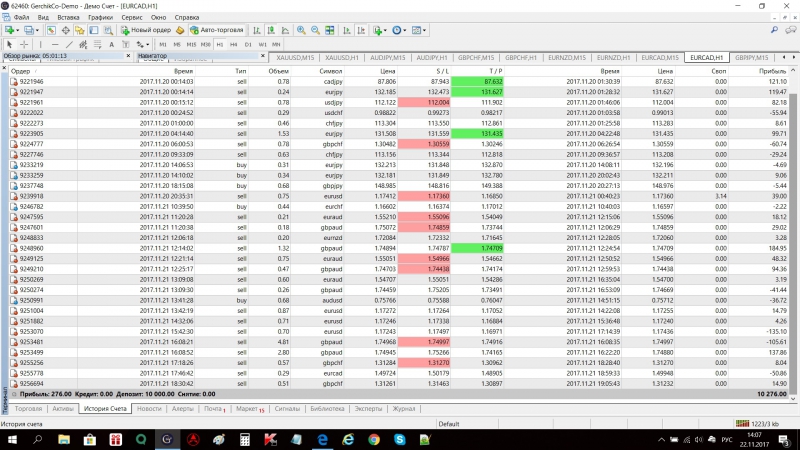800x450 pixels.
Task: Select order row 9253481
Action: [399, 342]
